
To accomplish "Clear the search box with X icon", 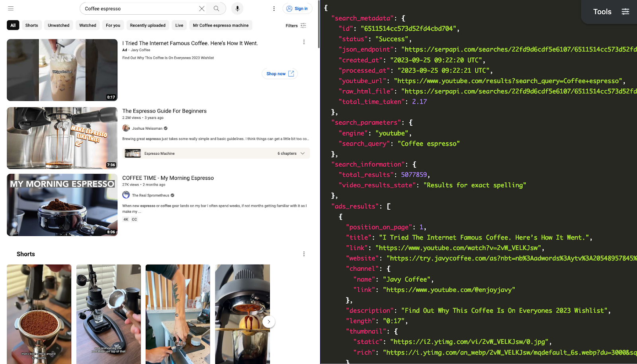I will 202,8.
